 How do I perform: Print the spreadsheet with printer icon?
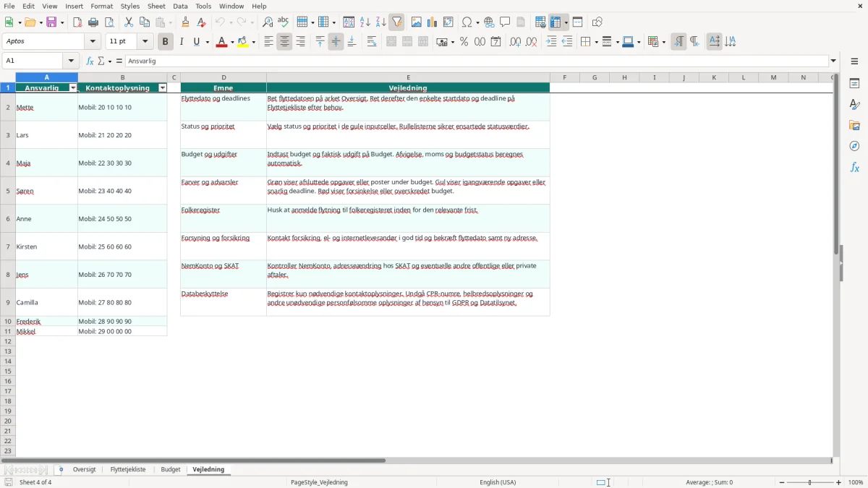click(x=93, y=22)
